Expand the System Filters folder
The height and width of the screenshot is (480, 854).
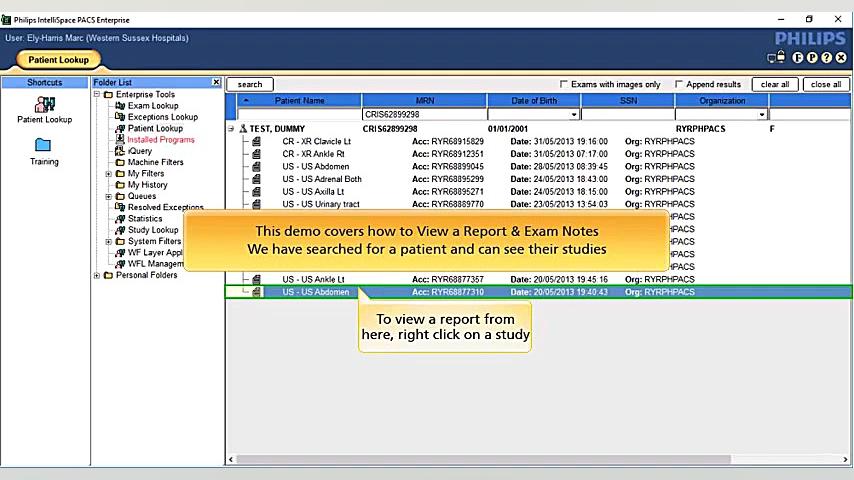108,241
